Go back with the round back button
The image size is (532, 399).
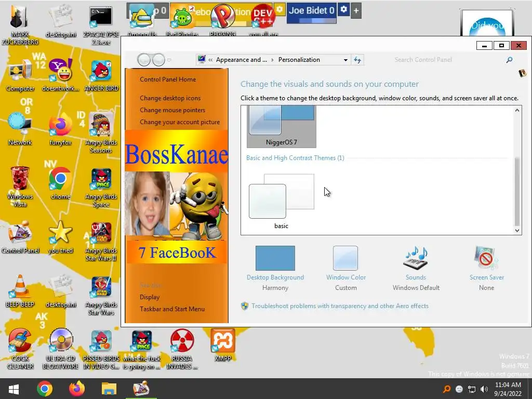144,60
